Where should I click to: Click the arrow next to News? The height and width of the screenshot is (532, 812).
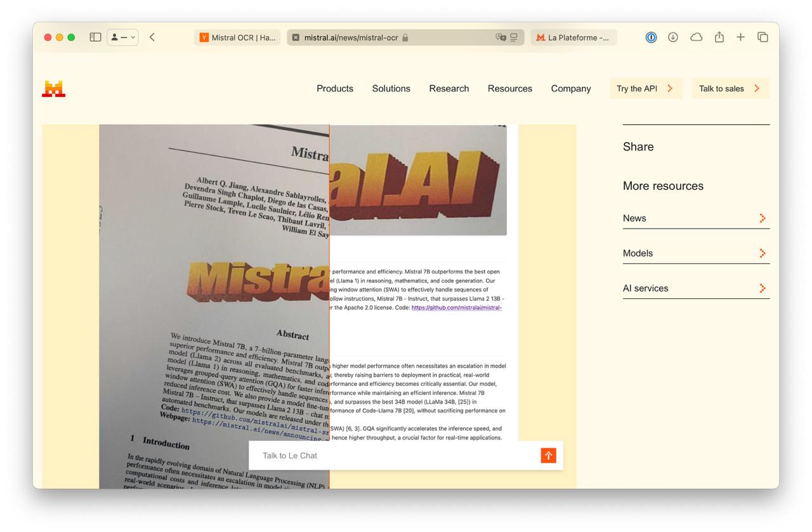(763, 218)
